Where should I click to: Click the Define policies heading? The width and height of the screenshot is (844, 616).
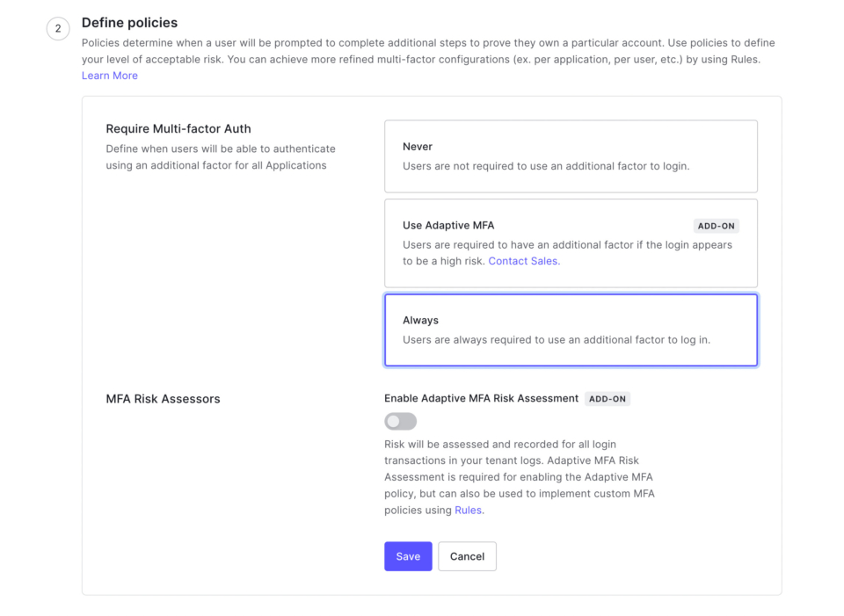(129, 22)
